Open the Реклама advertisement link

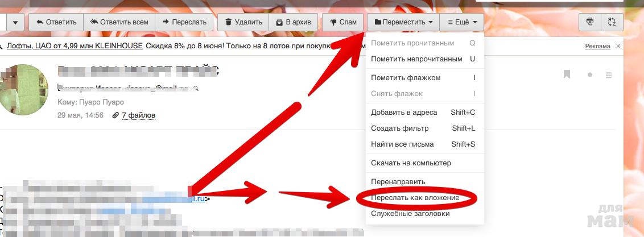tap(597, 46)
